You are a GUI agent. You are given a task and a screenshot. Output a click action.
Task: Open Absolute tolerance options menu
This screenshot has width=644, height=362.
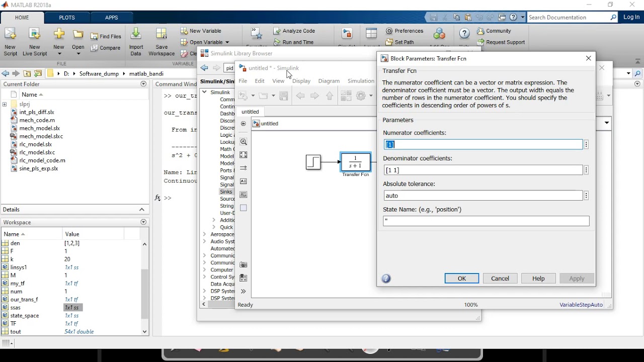tap(587, 196)
